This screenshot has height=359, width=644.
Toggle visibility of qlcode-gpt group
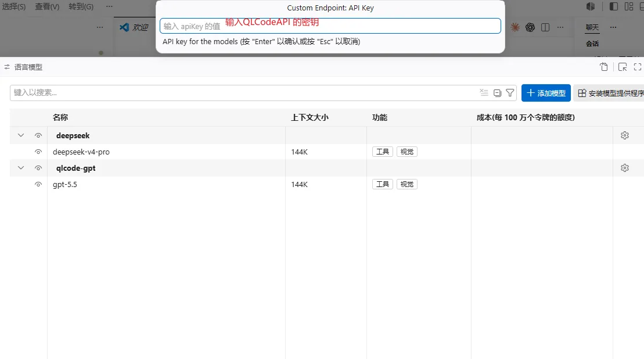click(38, 167)
